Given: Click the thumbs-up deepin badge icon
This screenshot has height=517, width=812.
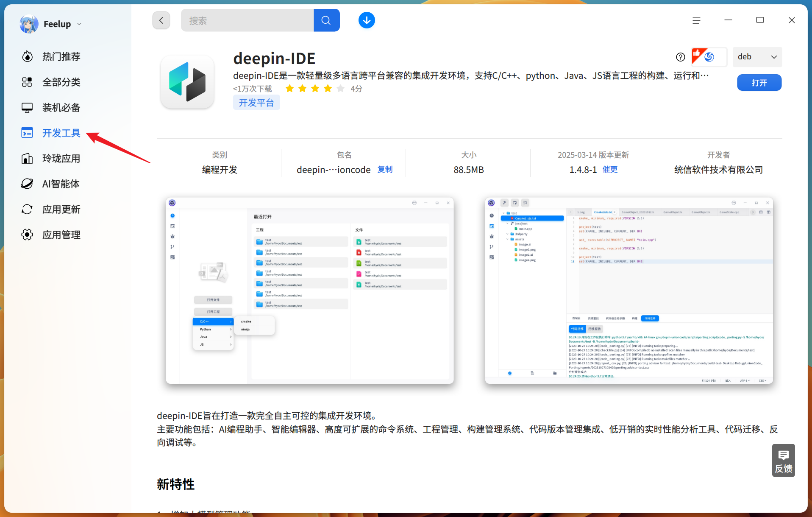Looking at the screenshot, I should tap(709, 57).
